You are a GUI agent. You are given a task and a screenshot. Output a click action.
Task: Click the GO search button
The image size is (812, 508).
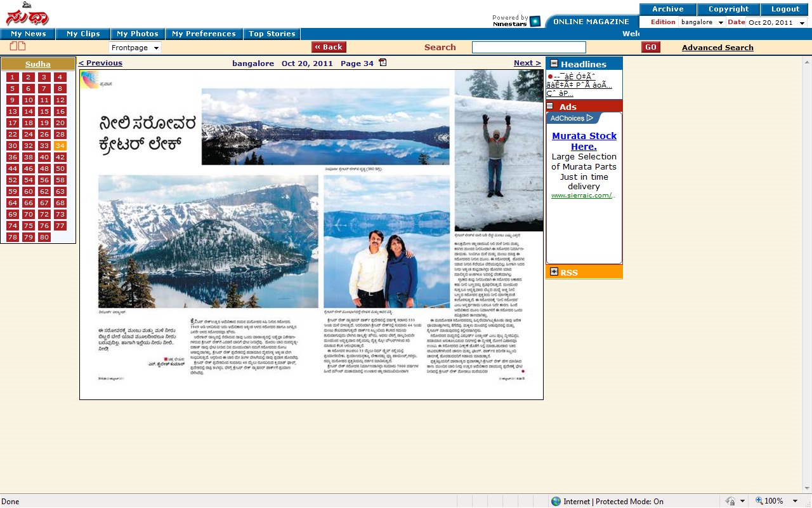(651, 47)
